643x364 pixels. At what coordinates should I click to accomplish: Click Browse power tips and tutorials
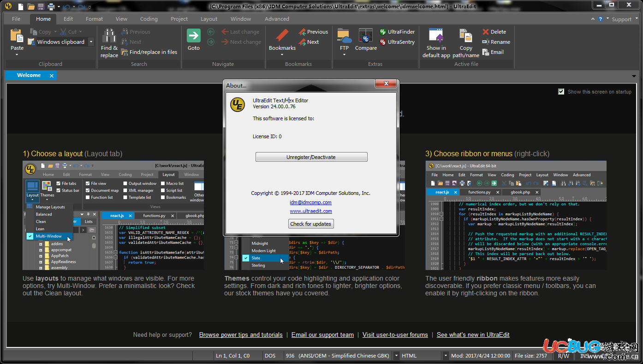(241, 335)
